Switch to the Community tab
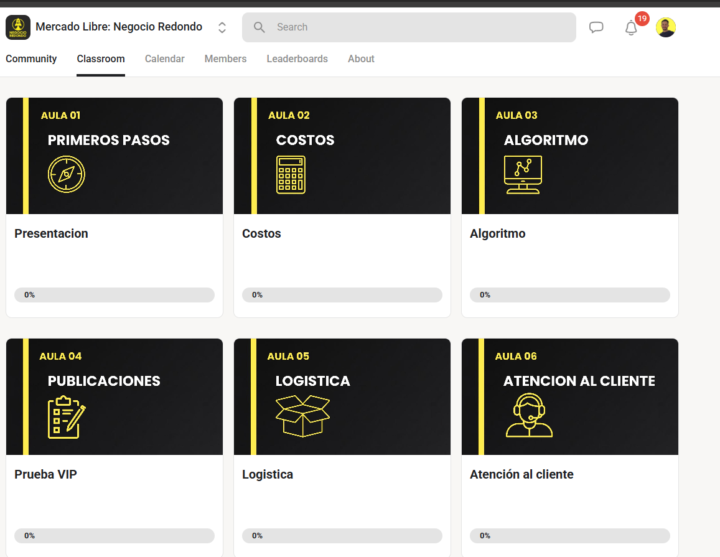 click(x=31, y=59)
